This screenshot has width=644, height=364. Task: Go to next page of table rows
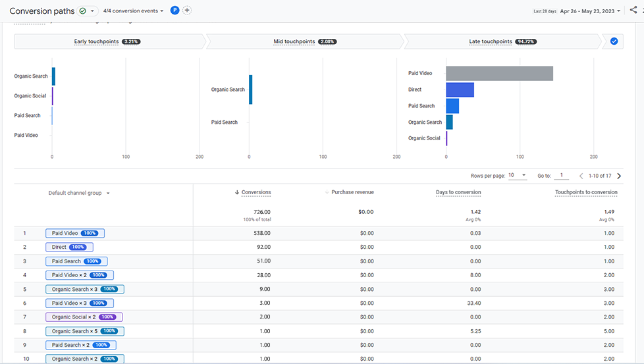[619, 176]
